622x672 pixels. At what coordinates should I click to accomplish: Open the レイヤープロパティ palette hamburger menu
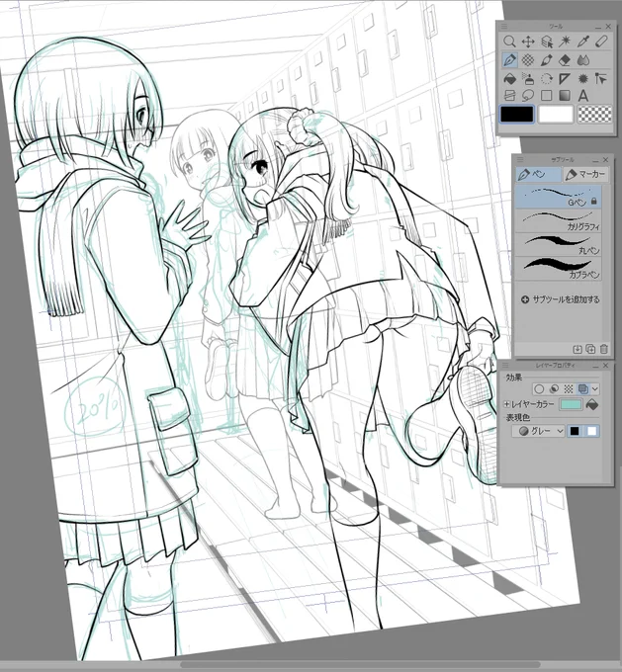[x=505, y=365]
